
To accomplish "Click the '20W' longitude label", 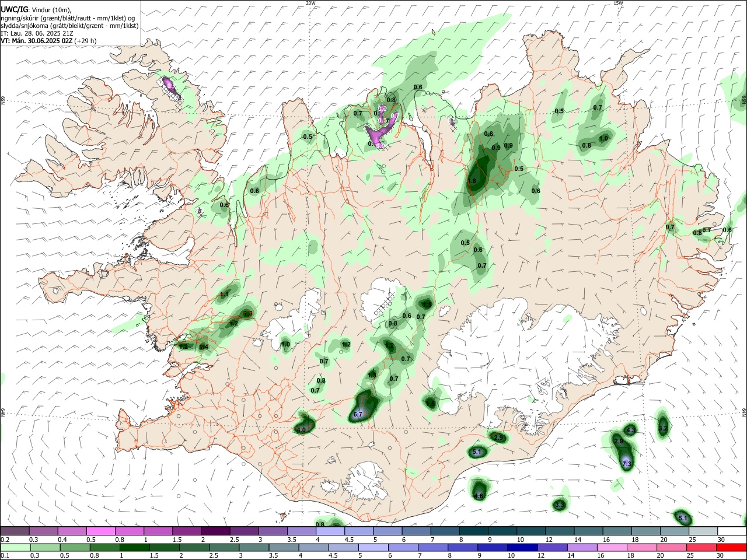I will pos(310,3).
